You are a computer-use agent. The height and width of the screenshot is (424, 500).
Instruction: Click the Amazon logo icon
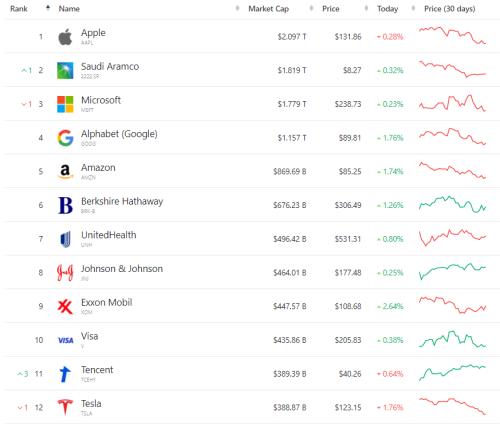[x=65, y=171]
